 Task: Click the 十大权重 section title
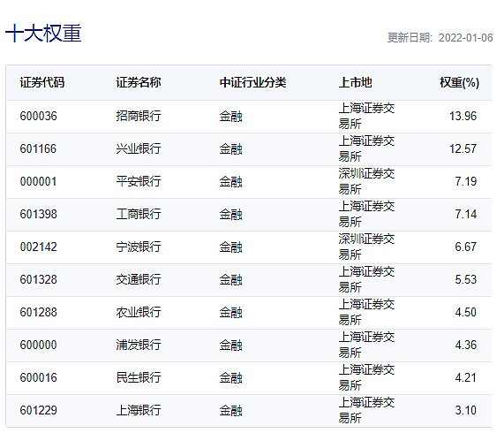[43, 34]
